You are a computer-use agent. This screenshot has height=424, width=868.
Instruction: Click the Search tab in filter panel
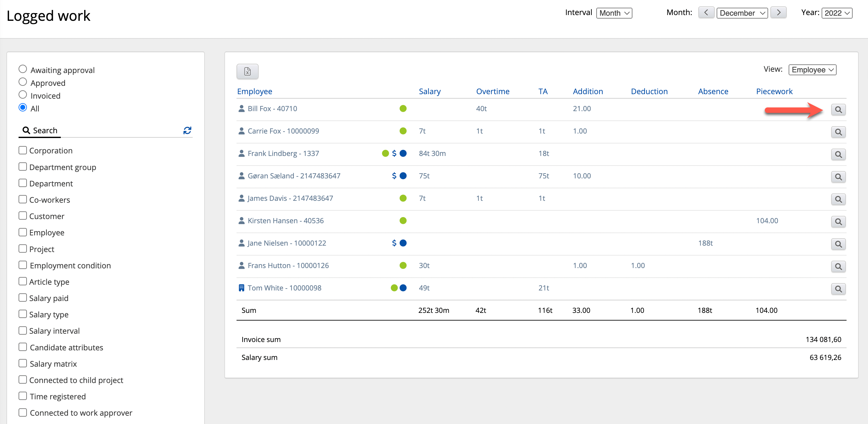(40, 130)
